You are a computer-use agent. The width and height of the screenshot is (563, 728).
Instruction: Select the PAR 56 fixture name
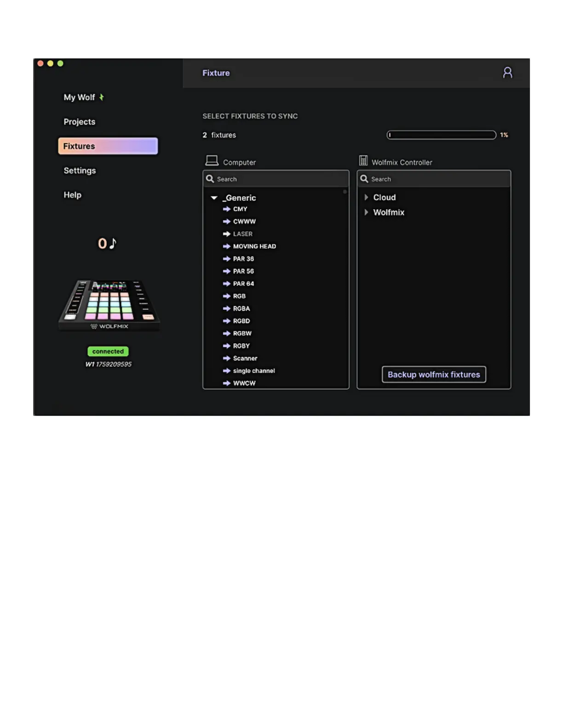click(243, 271)
